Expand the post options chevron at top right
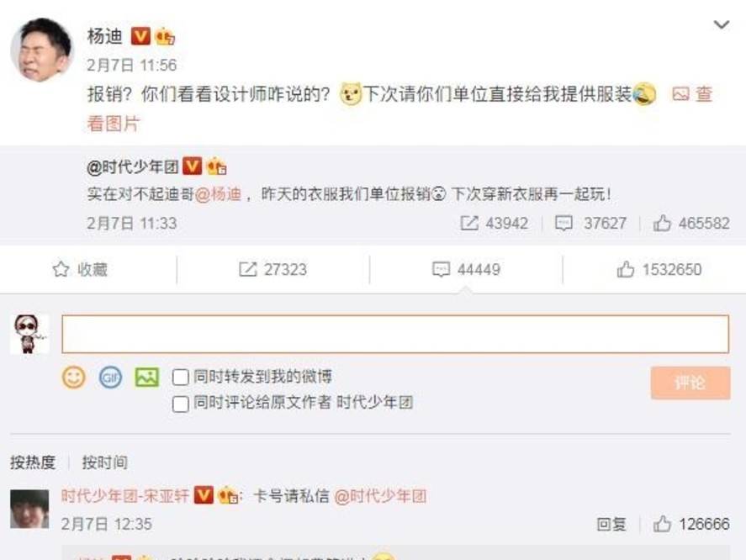Viewport: 746px width, 560px height. click(722, 24)
